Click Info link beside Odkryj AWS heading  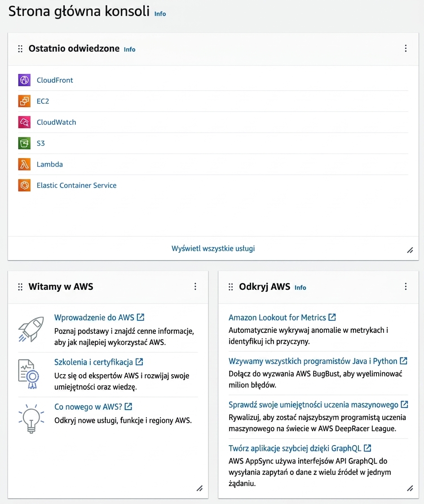coord(300,287)
